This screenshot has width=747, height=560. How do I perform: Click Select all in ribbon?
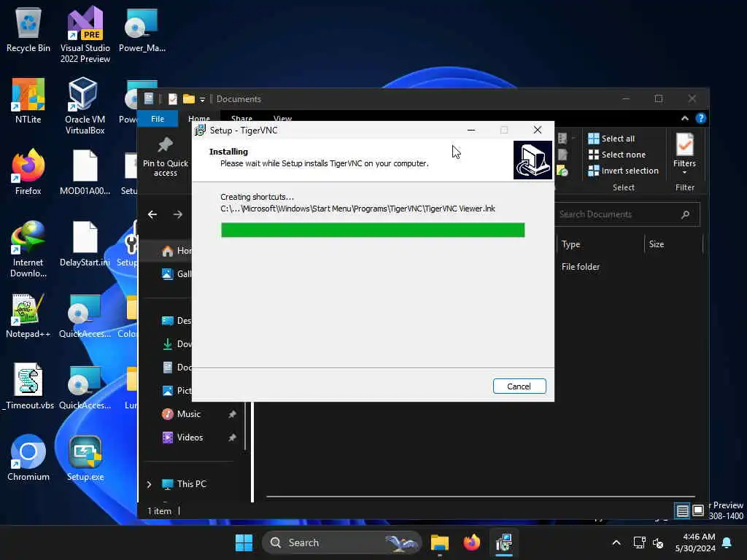click(611, 139)
